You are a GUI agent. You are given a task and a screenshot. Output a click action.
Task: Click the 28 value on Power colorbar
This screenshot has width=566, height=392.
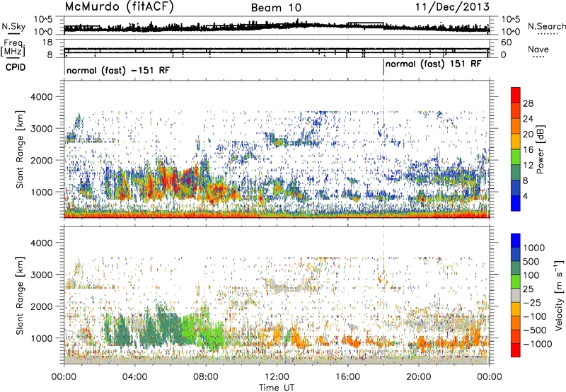[528, 103]
